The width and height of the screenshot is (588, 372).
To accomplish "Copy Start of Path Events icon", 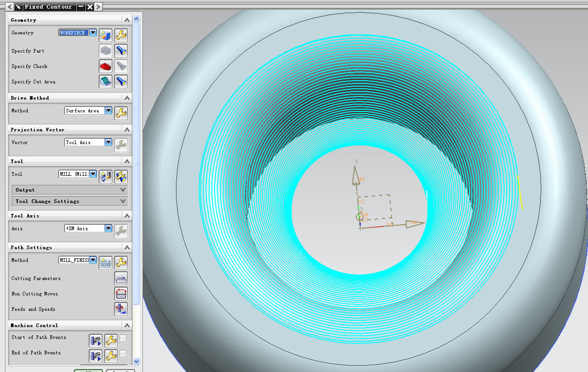I will click(96, 340).
